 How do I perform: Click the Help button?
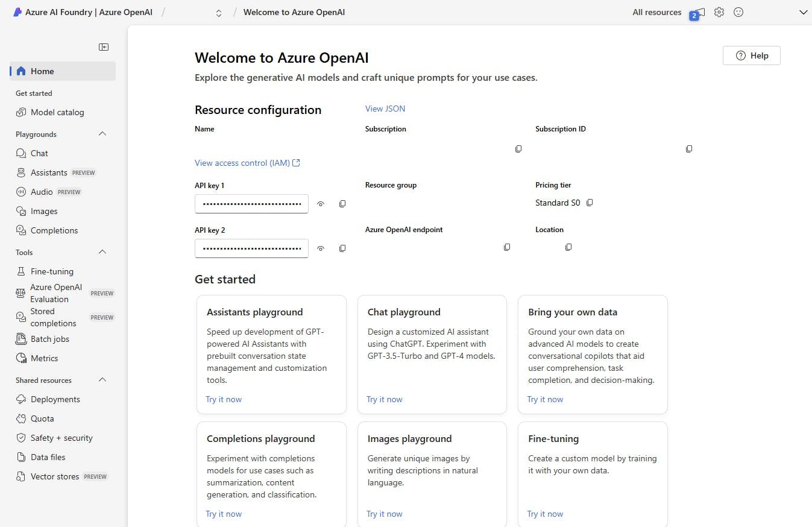click(x=752, y=55)
